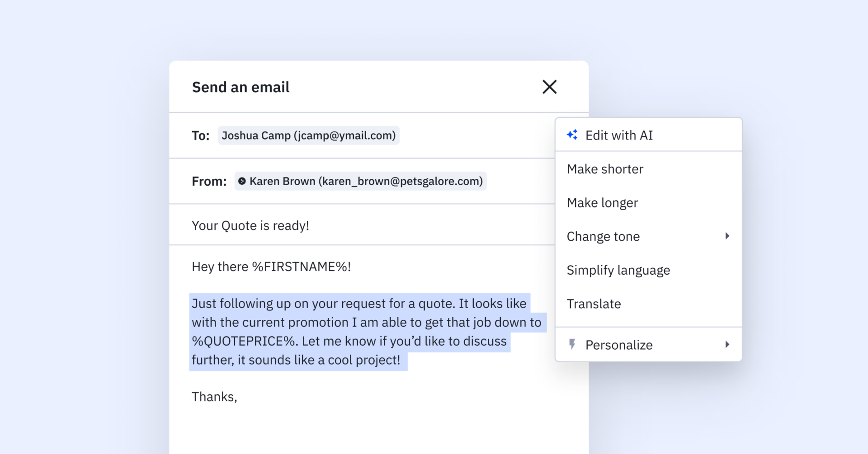Viewport: 868px width, 454px height.
Task: Click the Send an email dialog title
Action: click(241, 87)
